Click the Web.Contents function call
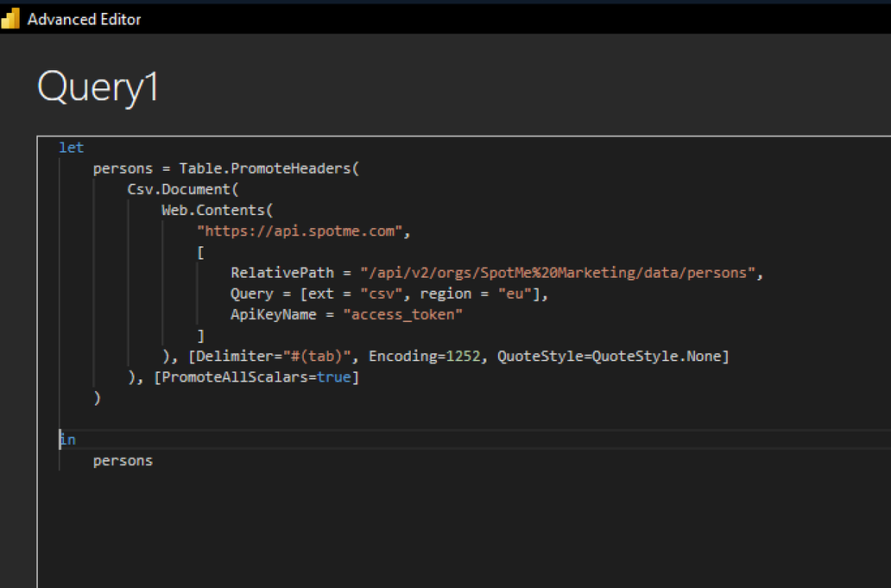 pyautogui.click(x=213, y=210)
